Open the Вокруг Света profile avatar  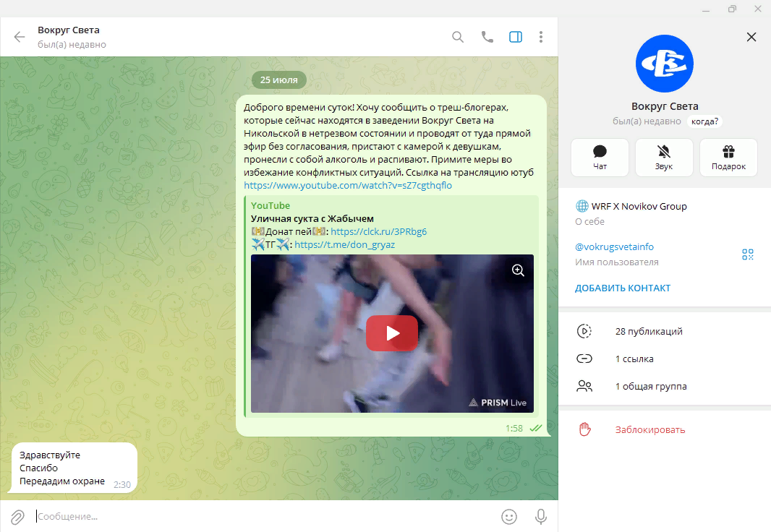click(x=664, y=64)
